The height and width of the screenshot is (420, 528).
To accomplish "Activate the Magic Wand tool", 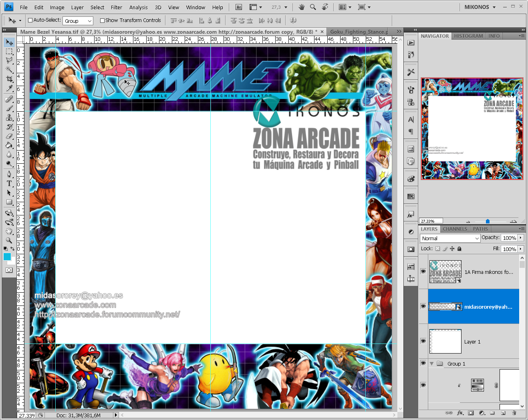I will [x=9, y=70].
